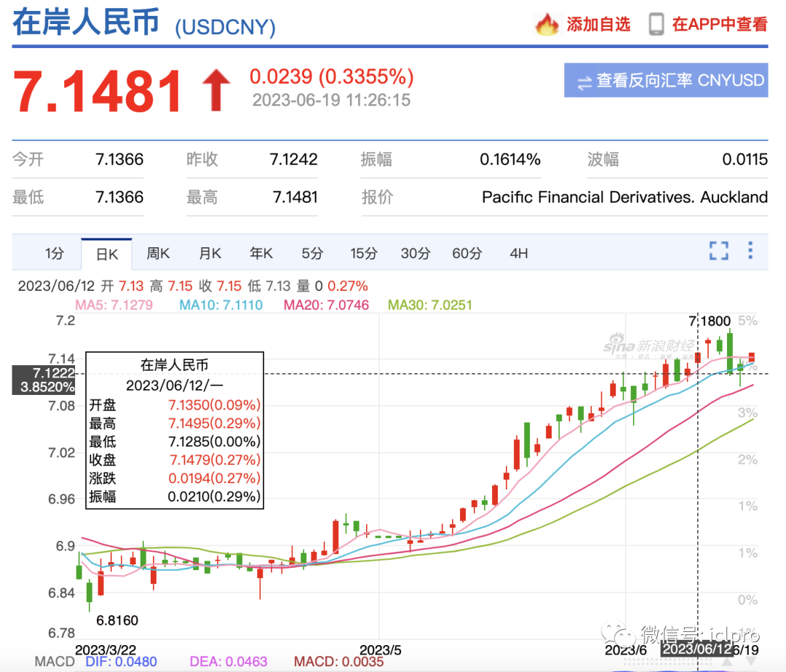Switch to the 60分 interval tab
The image size is (786, 672).
467,254
